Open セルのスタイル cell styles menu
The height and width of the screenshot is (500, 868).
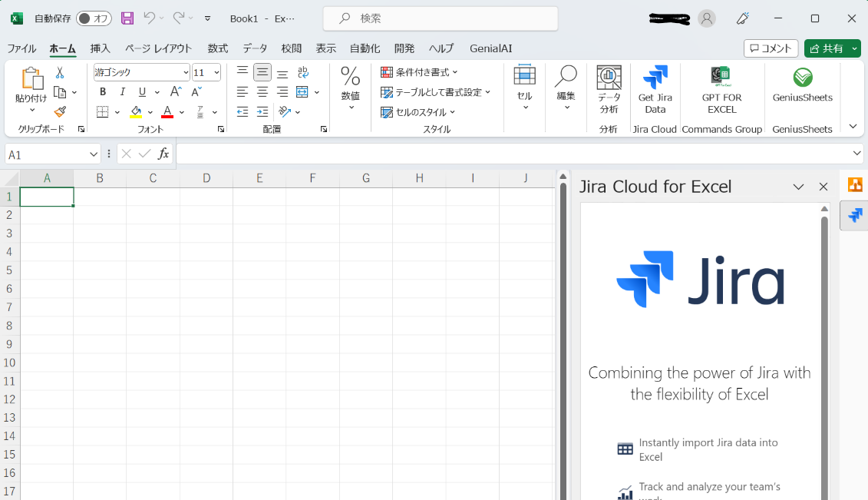(418, 112)
